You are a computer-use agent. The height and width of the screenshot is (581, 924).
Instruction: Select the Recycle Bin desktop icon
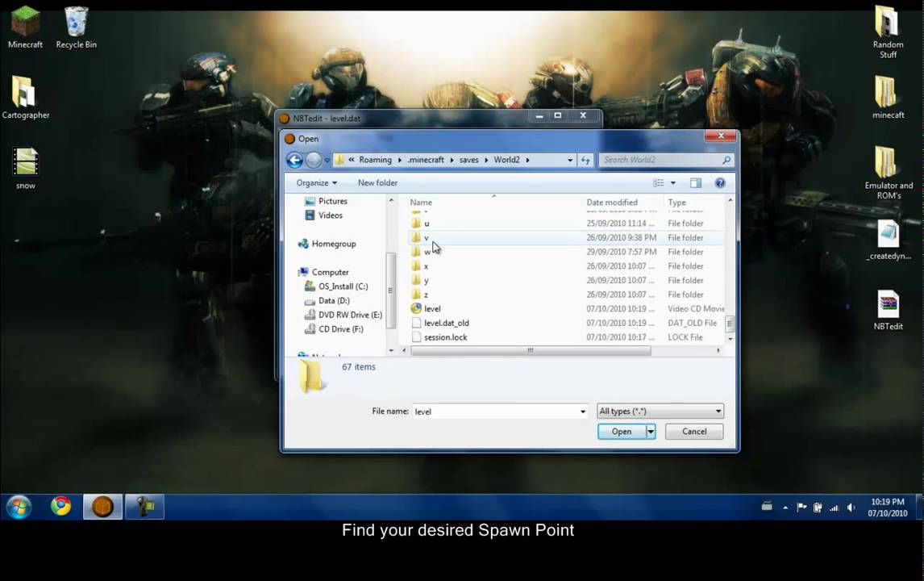coord(76,27)
